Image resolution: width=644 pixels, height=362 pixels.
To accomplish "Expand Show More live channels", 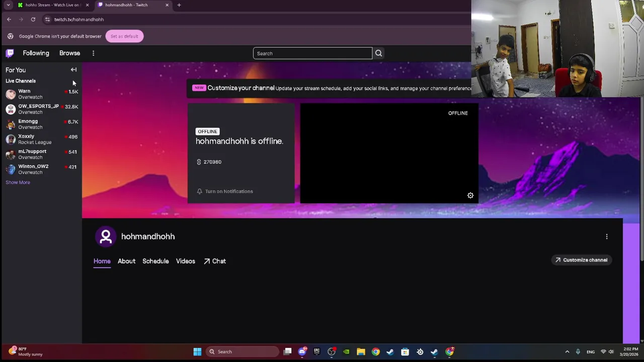I will tap(18, 183).
